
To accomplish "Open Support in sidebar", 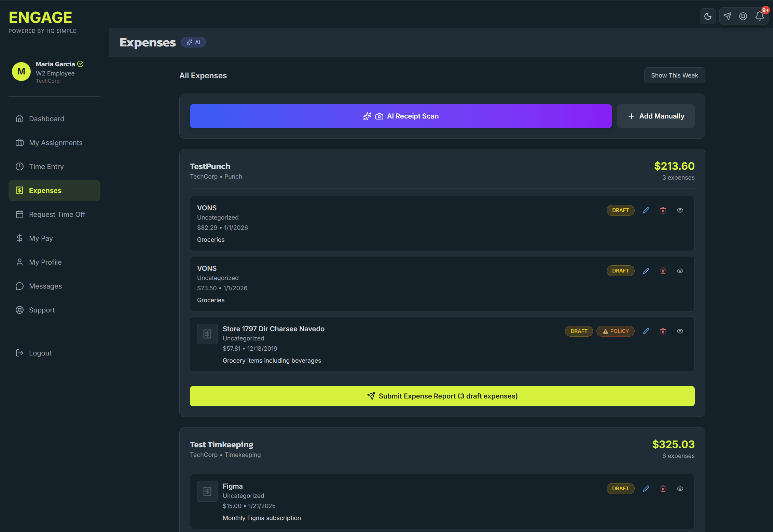I will point(54,310).
